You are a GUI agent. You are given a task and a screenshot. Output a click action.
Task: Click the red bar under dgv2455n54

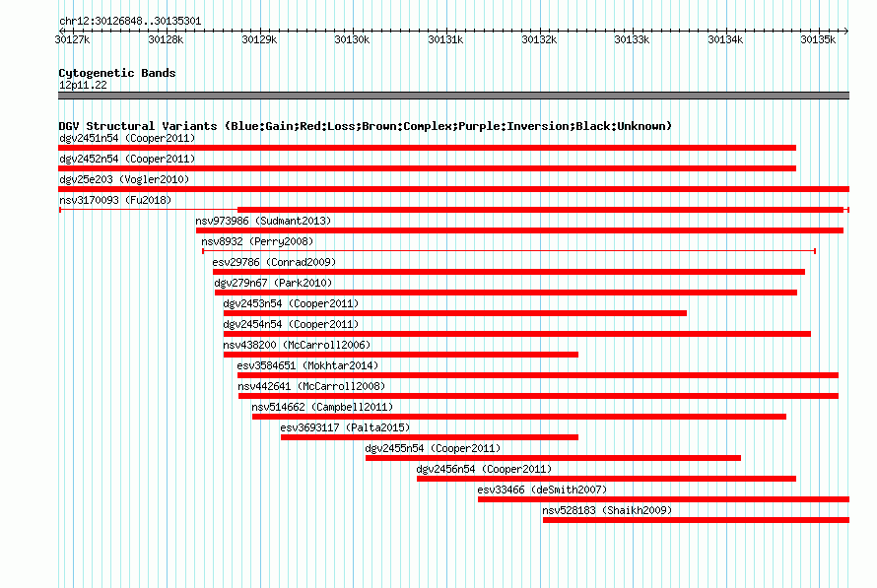pos(553,458)
